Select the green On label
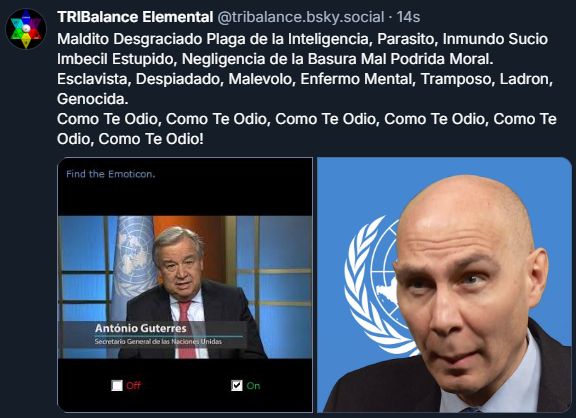 pyautogui.click(x=253, y=385)
